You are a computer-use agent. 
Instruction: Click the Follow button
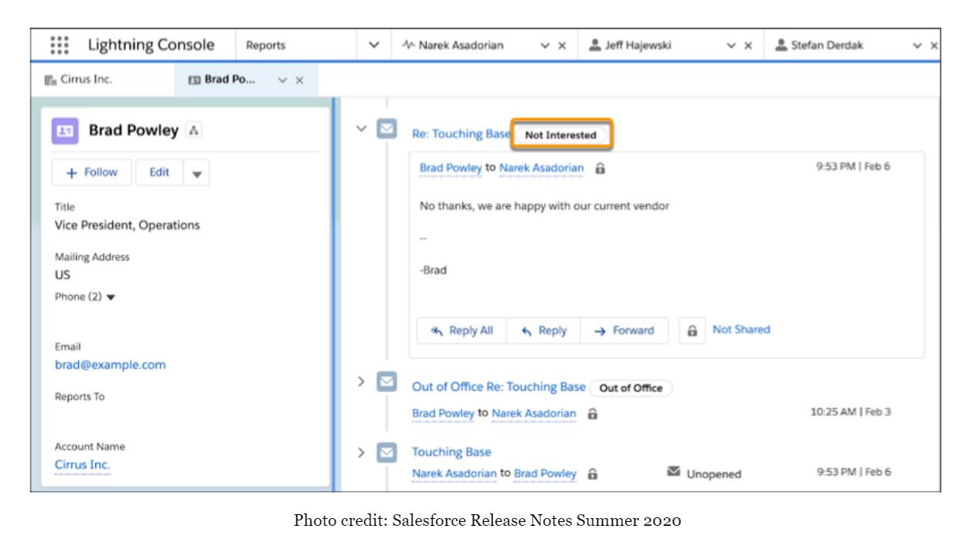[x=92, y=173]
